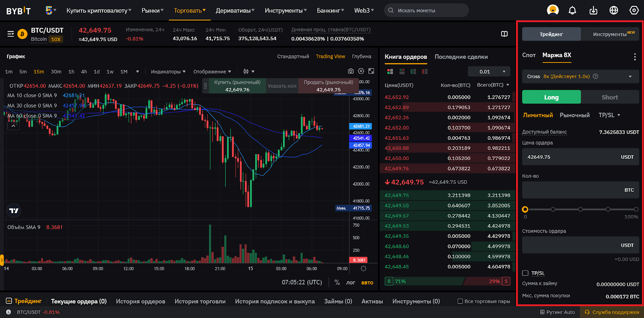Image resolution: width=644 pixels, height=318 pixels.
Task: Click 'Купить (рыночный)' quick buy button
Action: tap(237, 86)
